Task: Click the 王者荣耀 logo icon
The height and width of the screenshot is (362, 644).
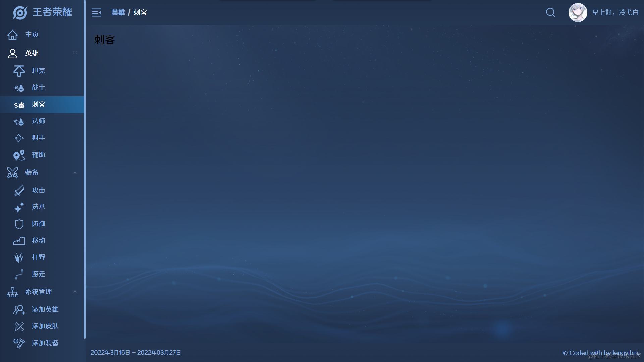Action: click(20, 13)
